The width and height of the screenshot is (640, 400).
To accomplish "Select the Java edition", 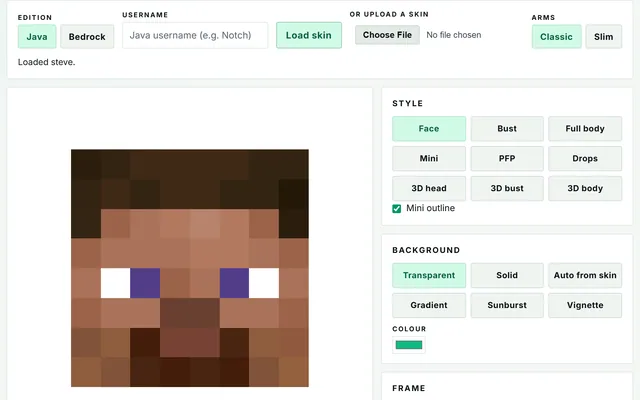I will point(37,37).
